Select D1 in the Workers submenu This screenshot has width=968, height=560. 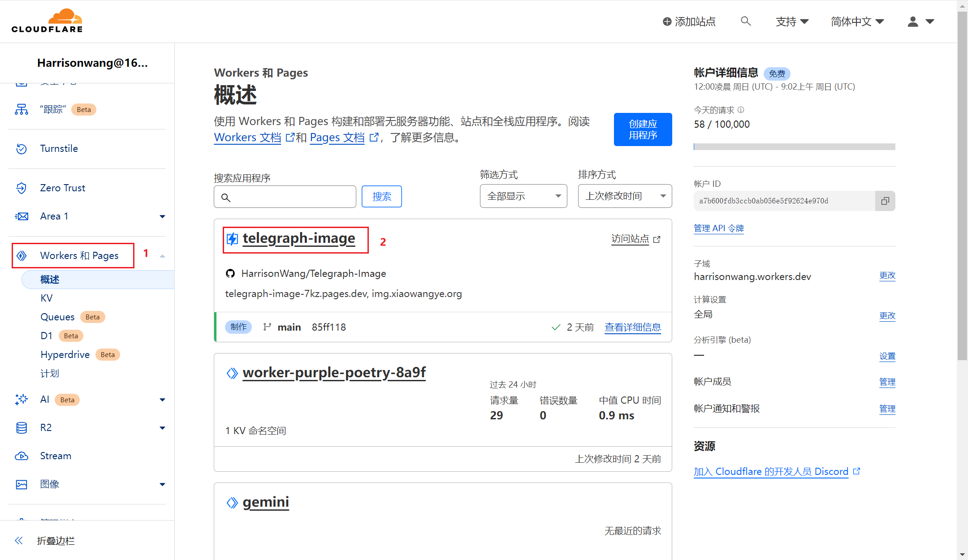click(x=46, y=336)
